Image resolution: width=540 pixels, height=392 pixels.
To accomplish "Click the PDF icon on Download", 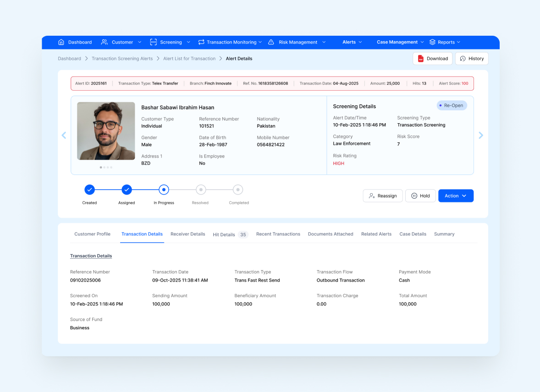I will [x=420, y=59].
